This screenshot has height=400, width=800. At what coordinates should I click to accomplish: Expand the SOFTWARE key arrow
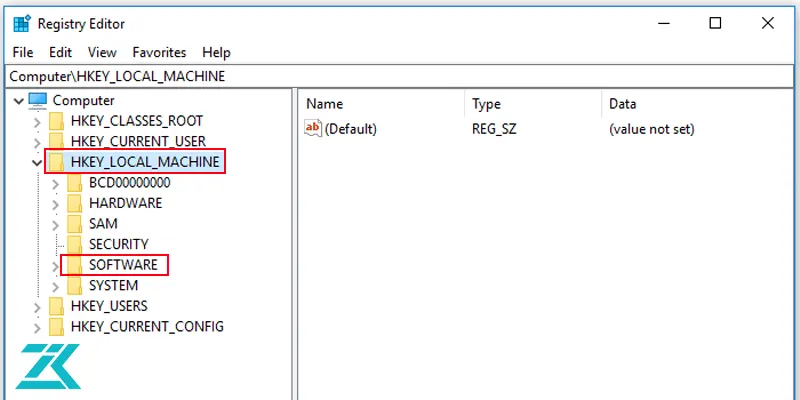pos(56,265)
